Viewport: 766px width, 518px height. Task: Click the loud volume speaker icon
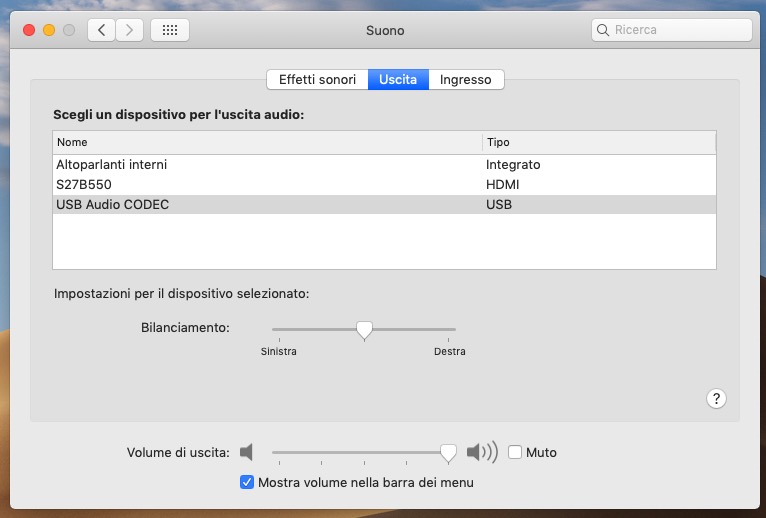(x=481, y=452)
